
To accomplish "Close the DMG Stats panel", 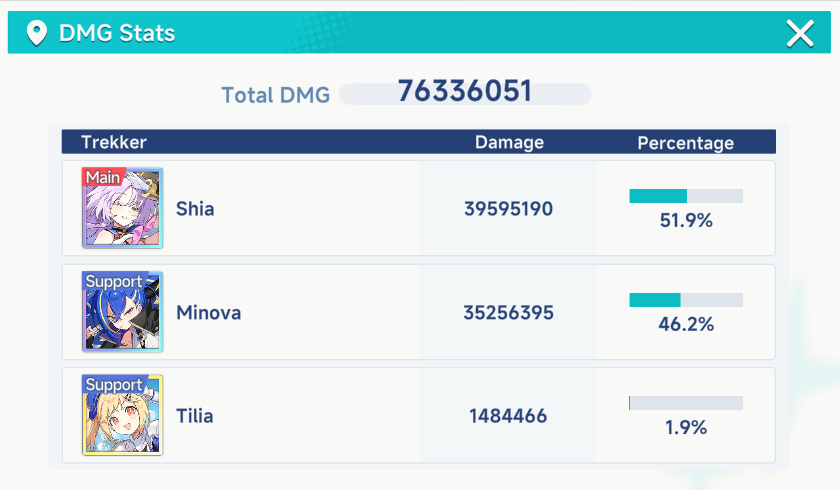I will point(800,34).
